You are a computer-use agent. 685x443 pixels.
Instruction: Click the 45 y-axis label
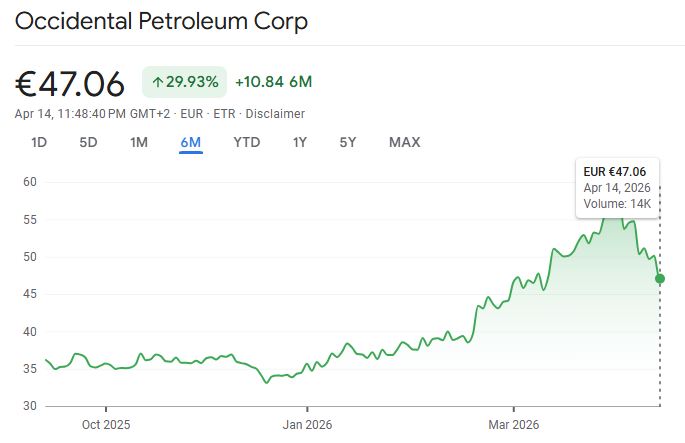tap(30, 294)
